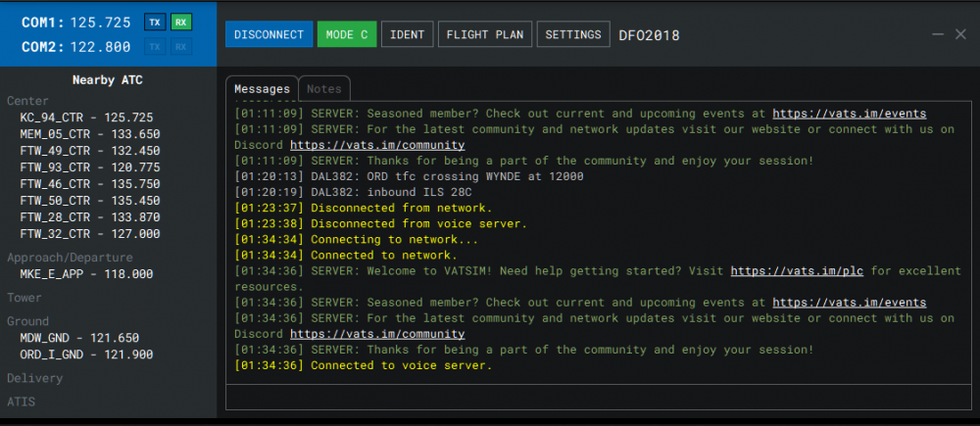Pick ORD_I_GND from the Ground list

click(86, 355)
